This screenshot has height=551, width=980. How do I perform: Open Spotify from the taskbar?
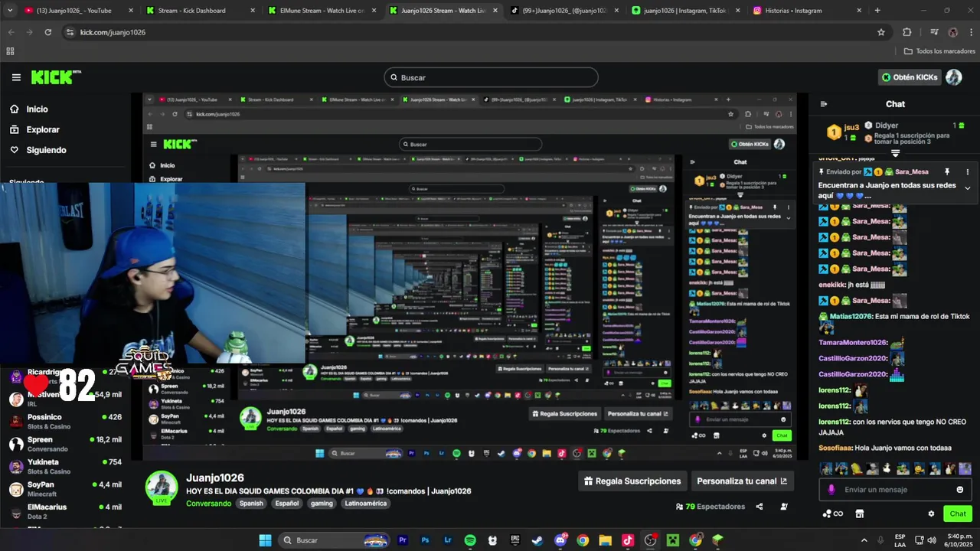tap(470, 540)
